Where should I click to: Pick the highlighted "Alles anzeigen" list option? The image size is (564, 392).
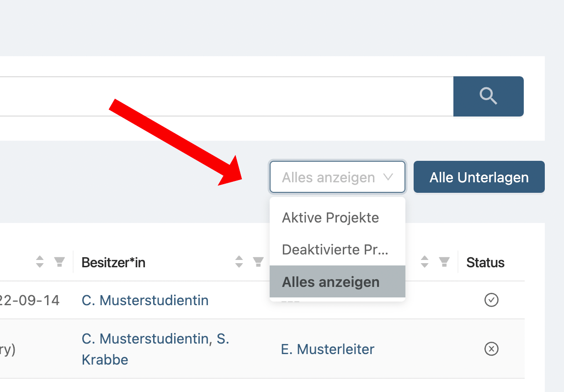331,282
